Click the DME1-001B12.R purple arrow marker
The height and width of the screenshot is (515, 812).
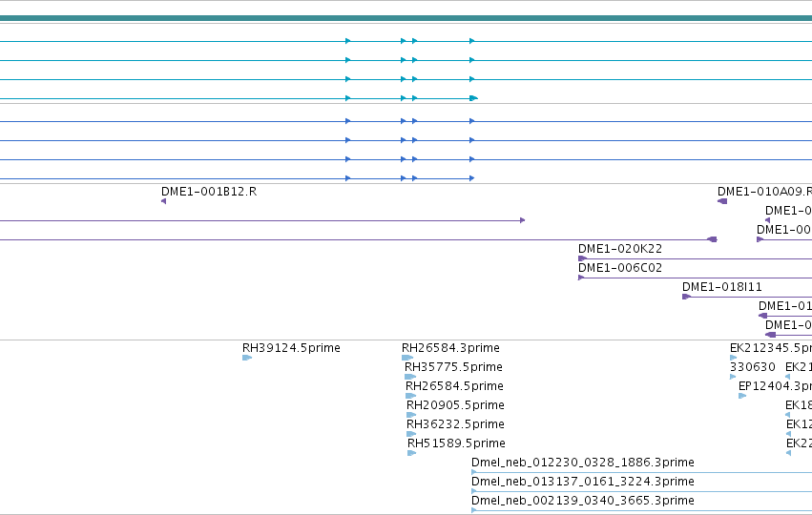tap(164, 201)
